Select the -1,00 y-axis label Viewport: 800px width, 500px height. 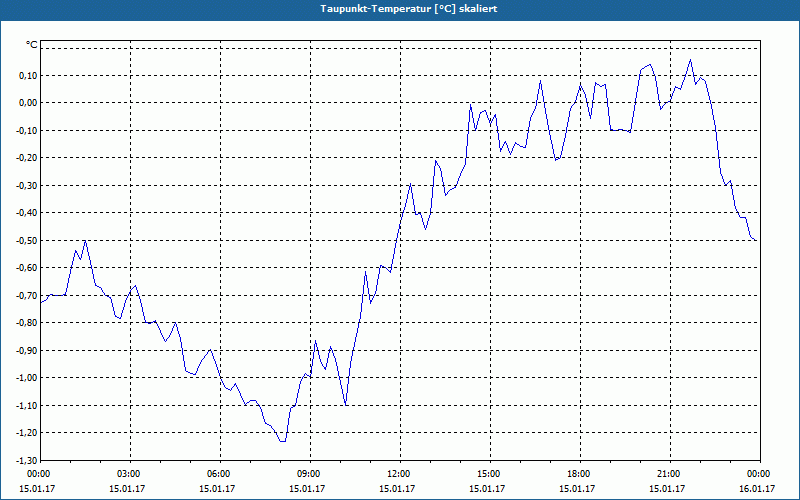(27, 378)
